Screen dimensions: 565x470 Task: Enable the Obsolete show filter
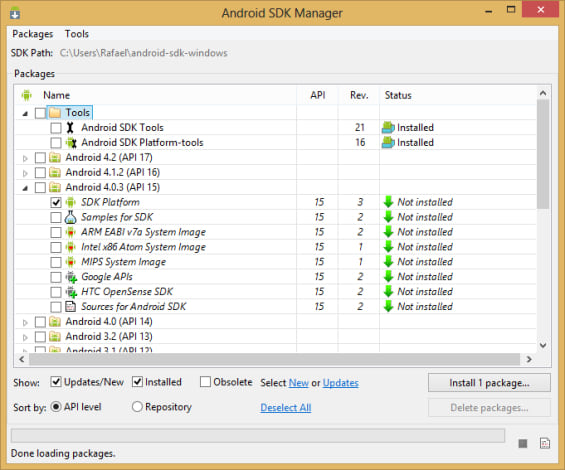205,382
